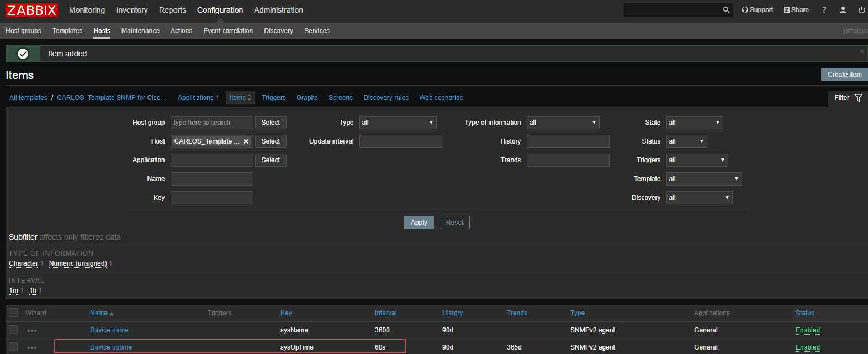Open the Monitoring menu
The image size is (868, 354).
point(87,10)
